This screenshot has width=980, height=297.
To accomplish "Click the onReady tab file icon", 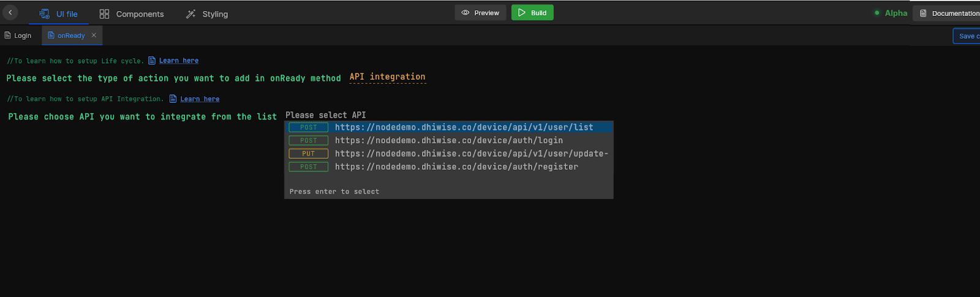I will coord(51,35).
